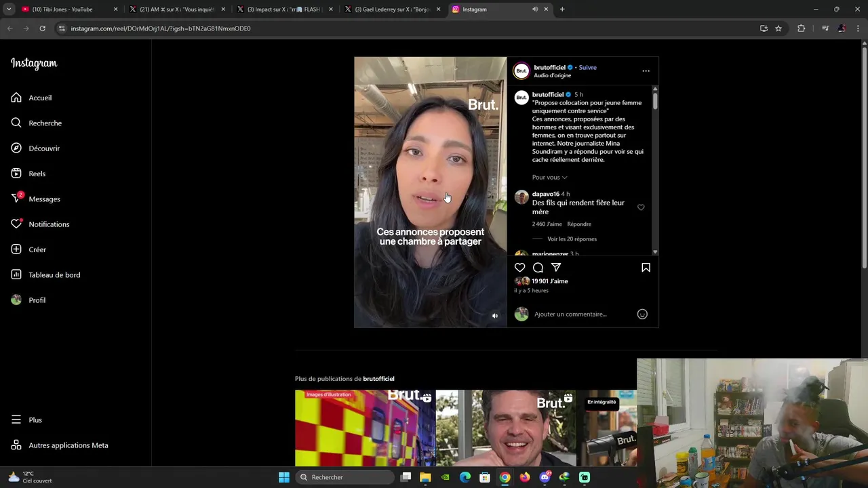This screenshot has height=488, width=868.
Task: Open the ambulance illustration reel thumbnail
Action: [x=365, y=428]
